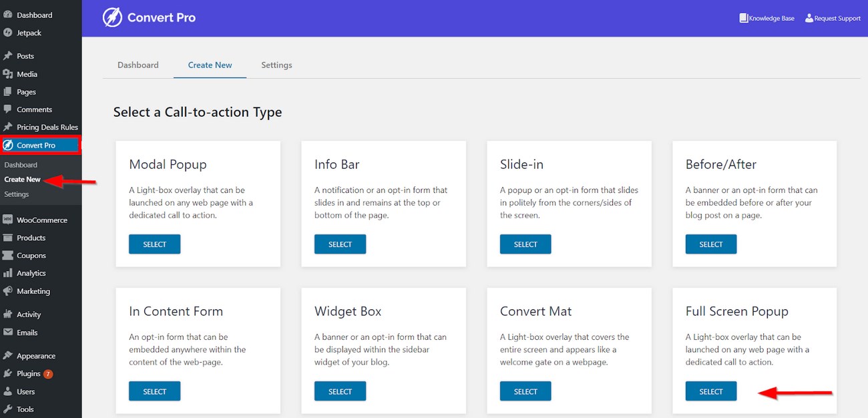Click the 'Select a Call-to-action Type' heading
868x418 pixels.
[198, 112]
